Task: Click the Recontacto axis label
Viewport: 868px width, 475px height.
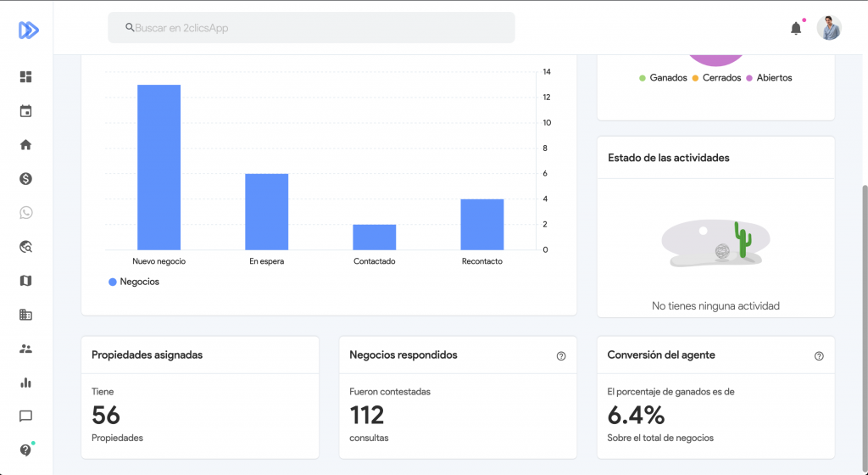Action: [x=482, y=261]
